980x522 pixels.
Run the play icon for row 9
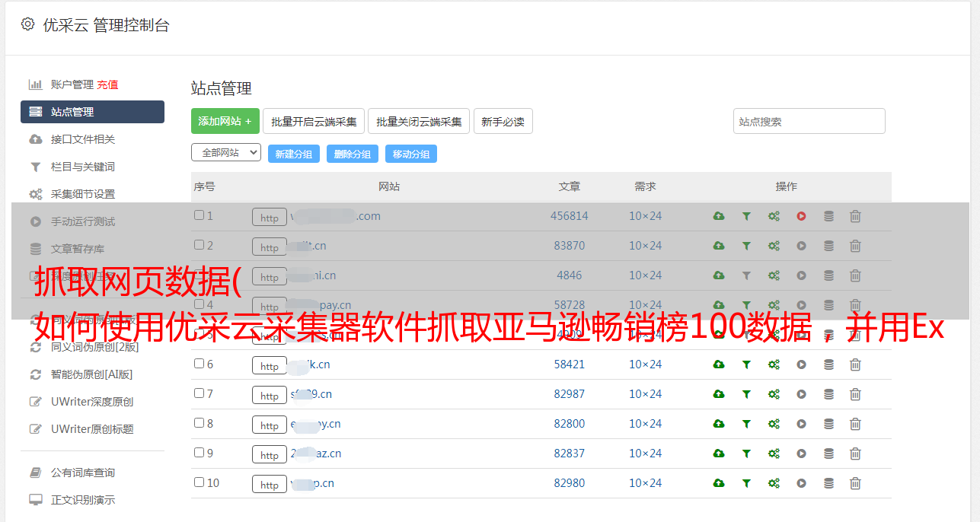801,454
